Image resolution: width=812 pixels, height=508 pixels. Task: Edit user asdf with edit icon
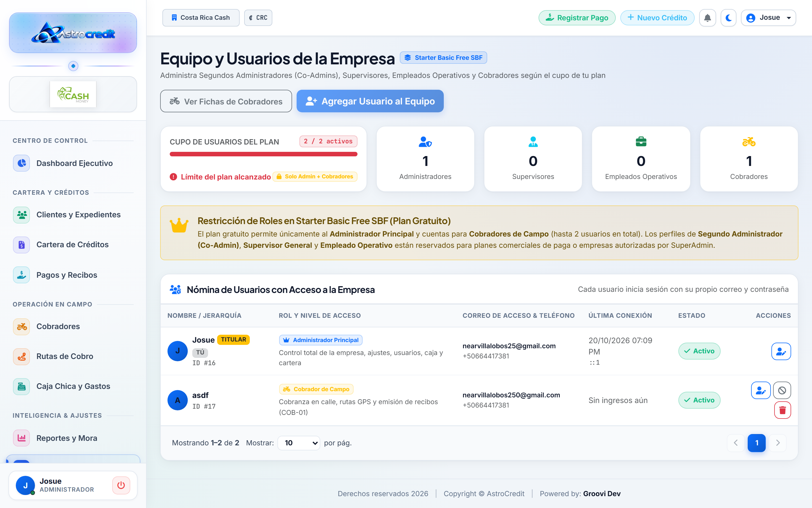click(760, 390)
